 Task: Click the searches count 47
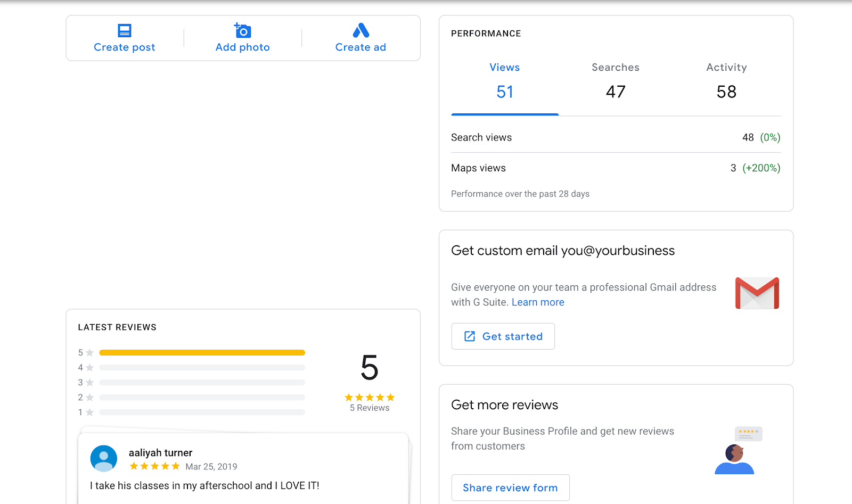click(616, 92)
